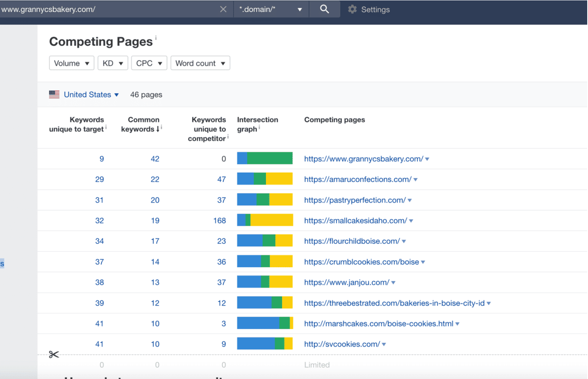
Task: Click info icon by Keywords unique to competitor
Action: [x=228, y=137]
